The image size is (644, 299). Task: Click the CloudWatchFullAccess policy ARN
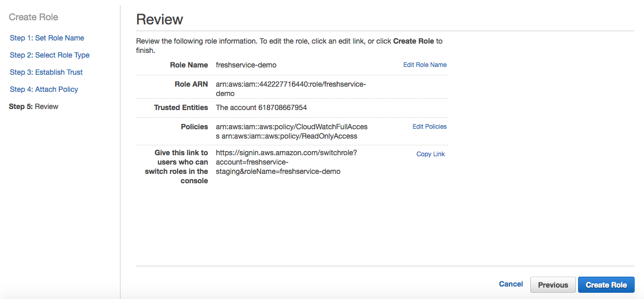291,126
